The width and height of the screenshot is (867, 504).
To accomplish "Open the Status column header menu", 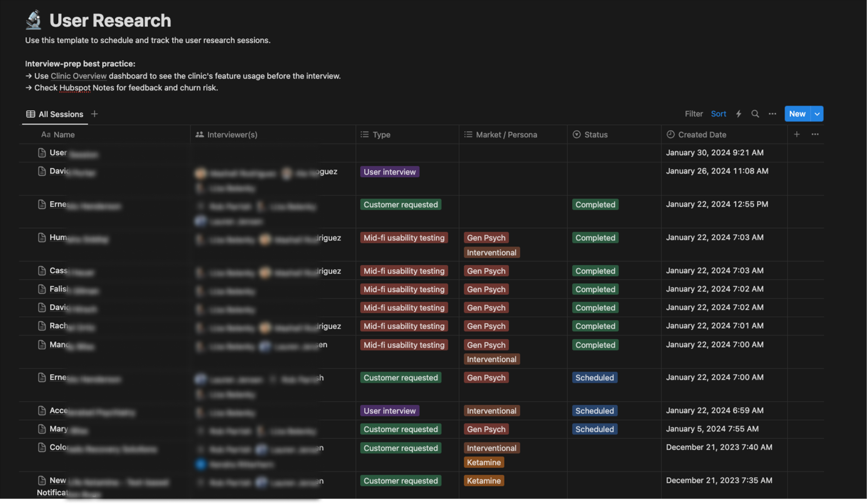I will pos(595,134).
